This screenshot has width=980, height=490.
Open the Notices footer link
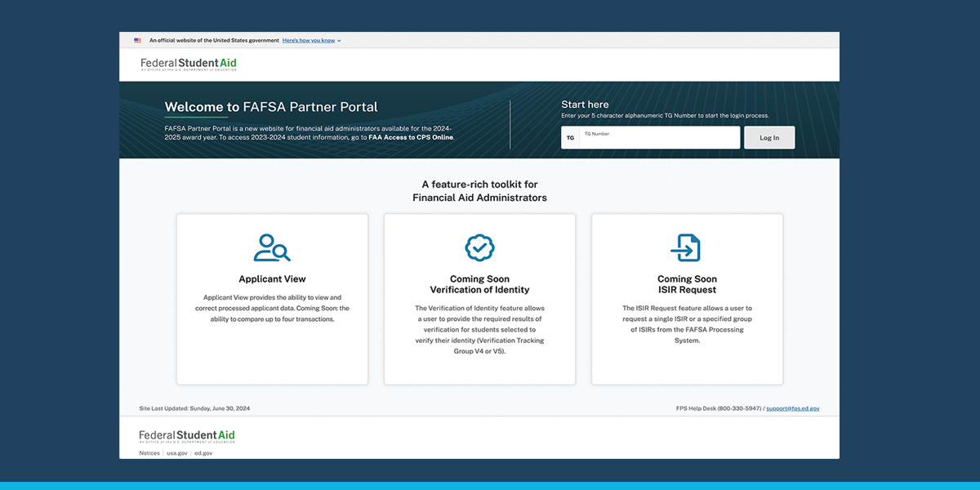click(x=149, y=452)
